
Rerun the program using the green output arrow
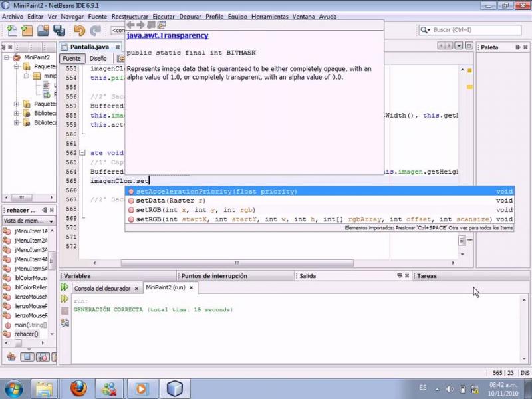[65, 287]
